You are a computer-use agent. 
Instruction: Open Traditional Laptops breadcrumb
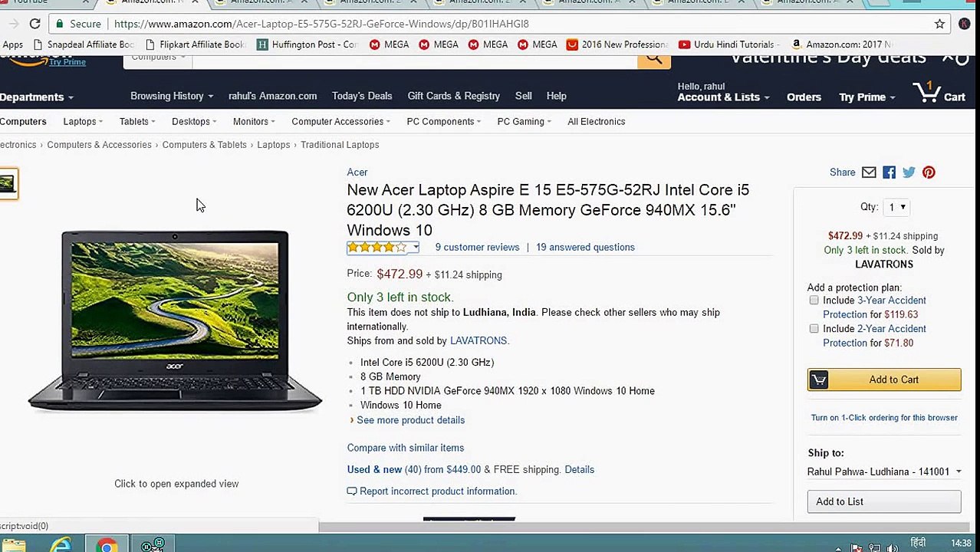point(340,145)
